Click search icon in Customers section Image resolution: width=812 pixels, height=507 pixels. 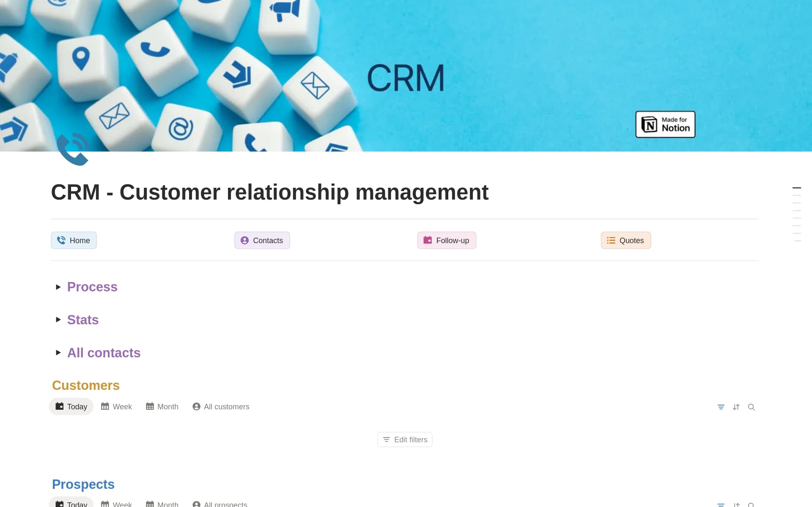point(751,407)
